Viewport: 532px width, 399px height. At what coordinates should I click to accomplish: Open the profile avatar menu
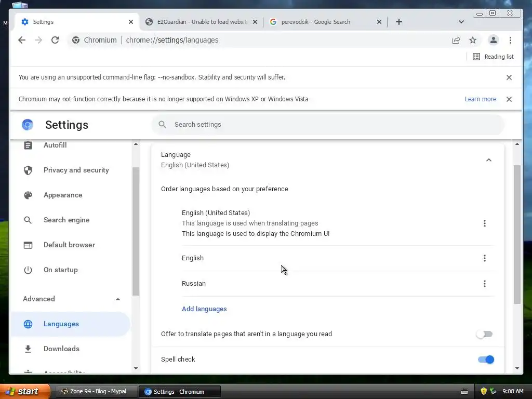[494, 40]
